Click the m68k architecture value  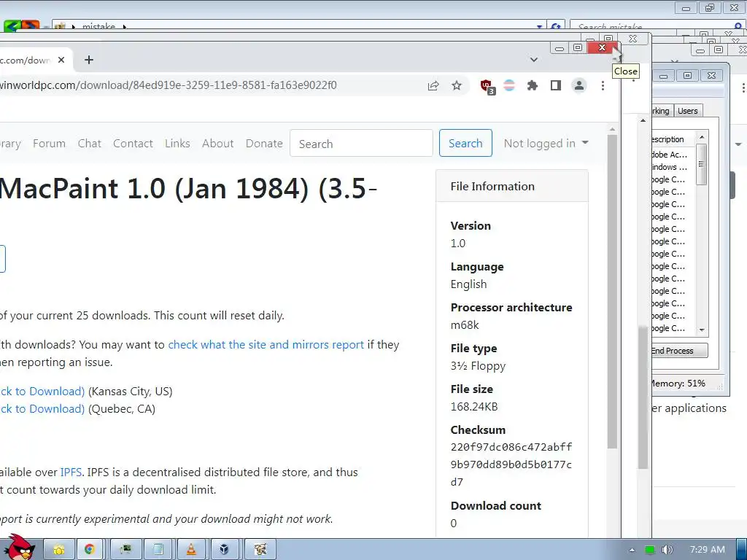point(465,325)
